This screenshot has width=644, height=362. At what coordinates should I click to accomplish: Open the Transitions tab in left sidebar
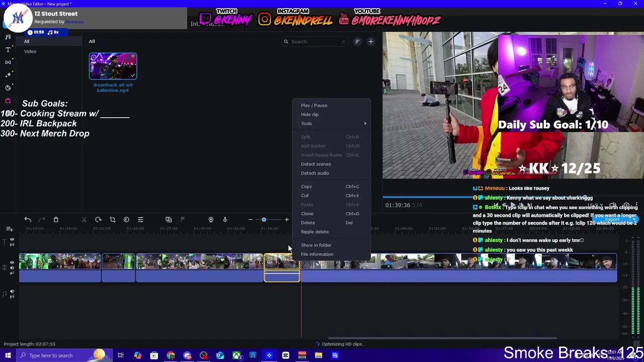coord(8,62)
